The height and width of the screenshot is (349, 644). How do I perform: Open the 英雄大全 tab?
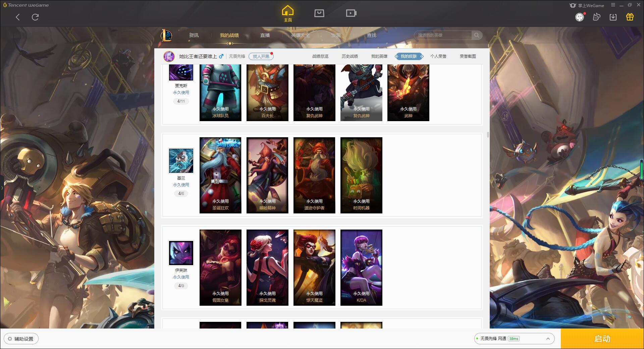(x=301, y=35)
